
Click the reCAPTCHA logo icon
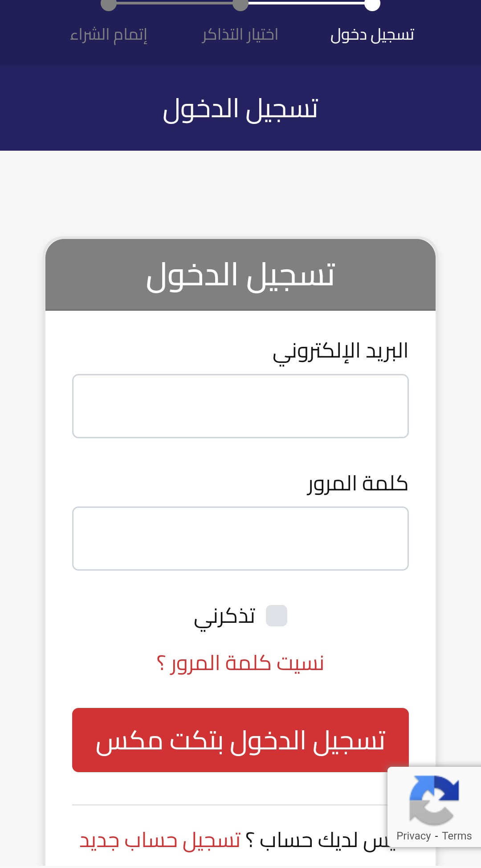point(434,800)
